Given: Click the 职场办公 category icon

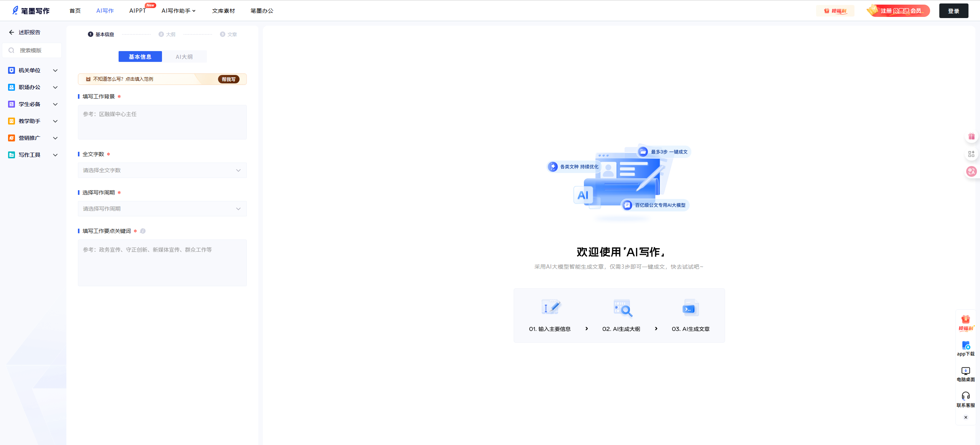Looking at the screenshot, I should point(12,87).
